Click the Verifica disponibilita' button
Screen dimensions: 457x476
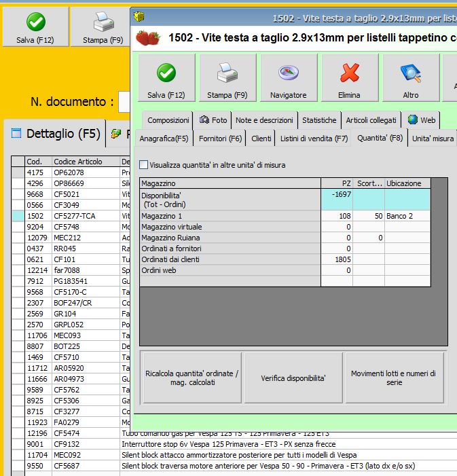pyautogui.click(x=293, y=378)
